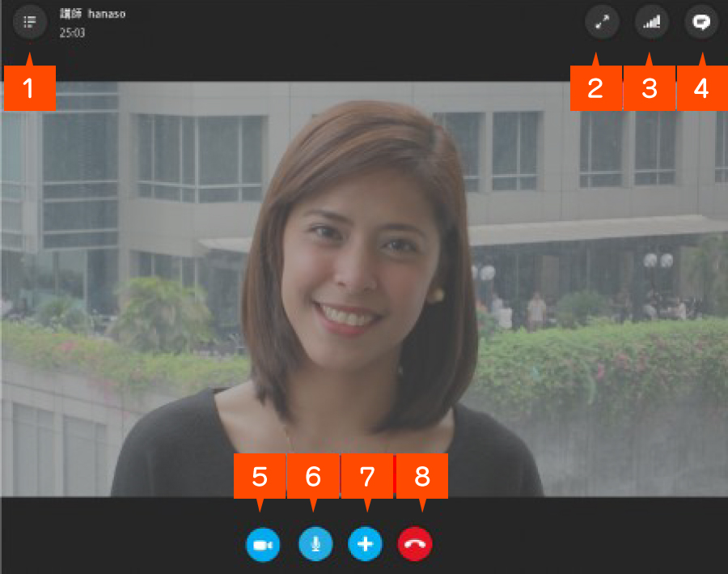Click the orange number 1 label

(x=30, y=88)
